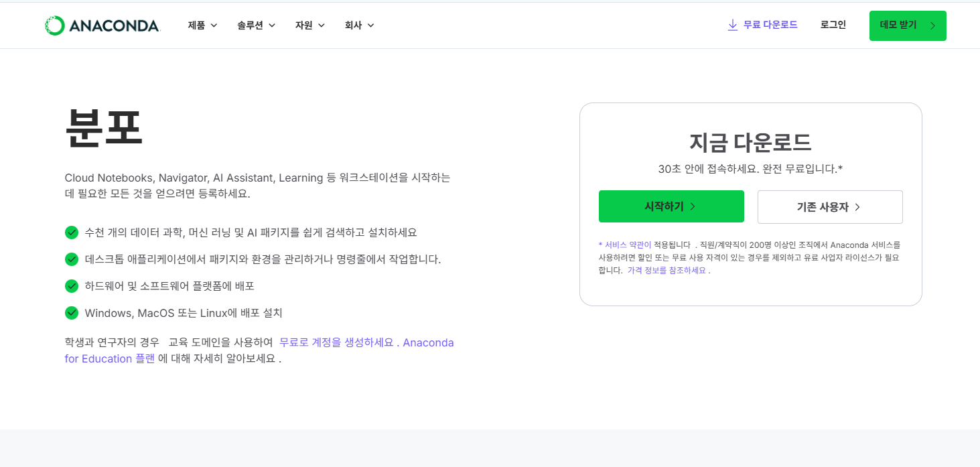Expand the 솔루션 dropdown menu
Image resolution: width=980 pixels, height=467 pixels.
256,25
